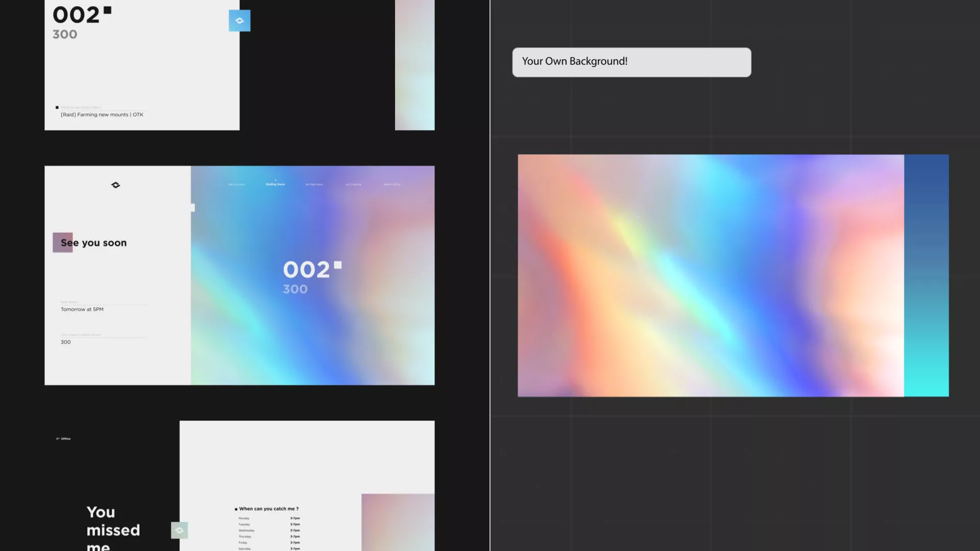Click the Offline status indicator icon
This screenshot has width=980, height=551.
pos(58,439)
